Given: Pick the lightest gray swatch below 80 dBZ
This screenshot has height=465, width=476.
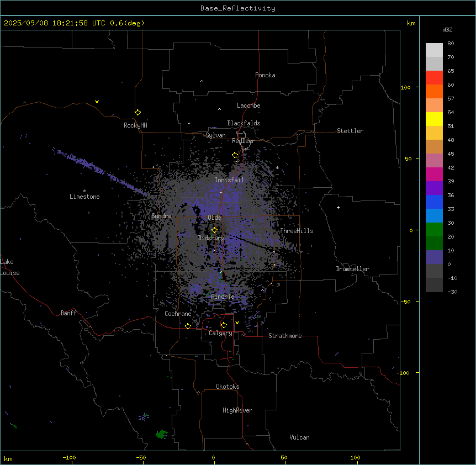Looking at the screenshot, I should tap(434, 50).
